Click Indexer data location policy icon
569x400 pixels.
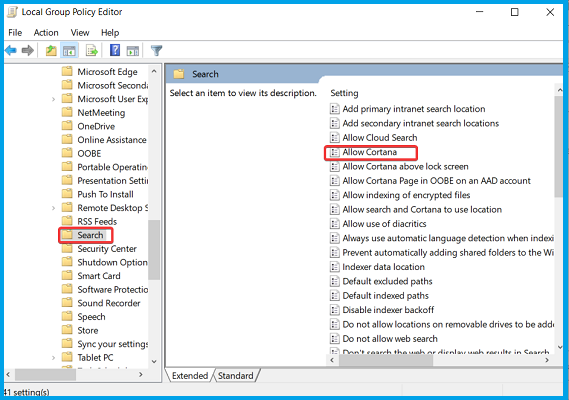tap(335, 267)
